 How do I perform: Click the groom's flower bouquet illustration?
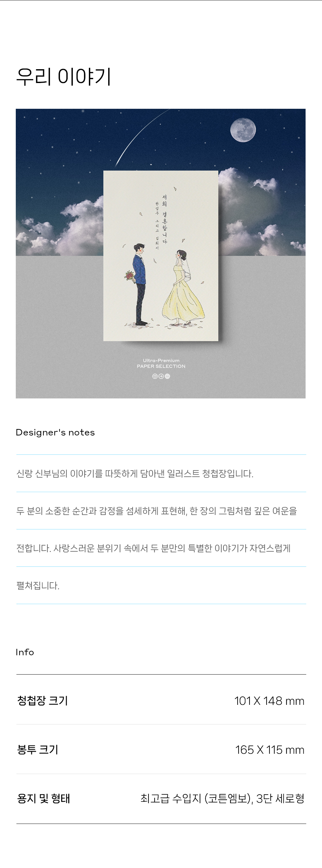[129, 276]
